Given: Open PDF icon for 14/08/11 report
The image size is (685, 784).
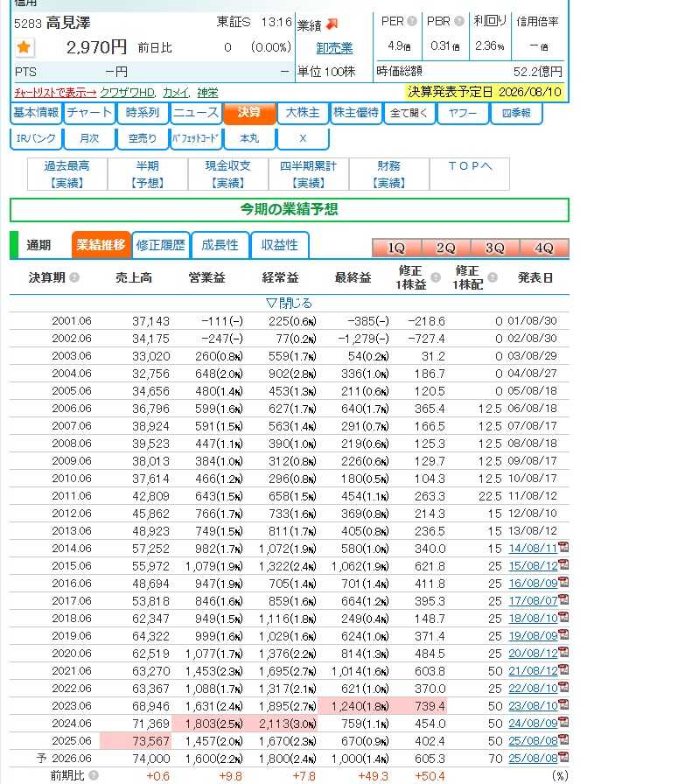Looking at the screenshot, I should coord(563,547).
